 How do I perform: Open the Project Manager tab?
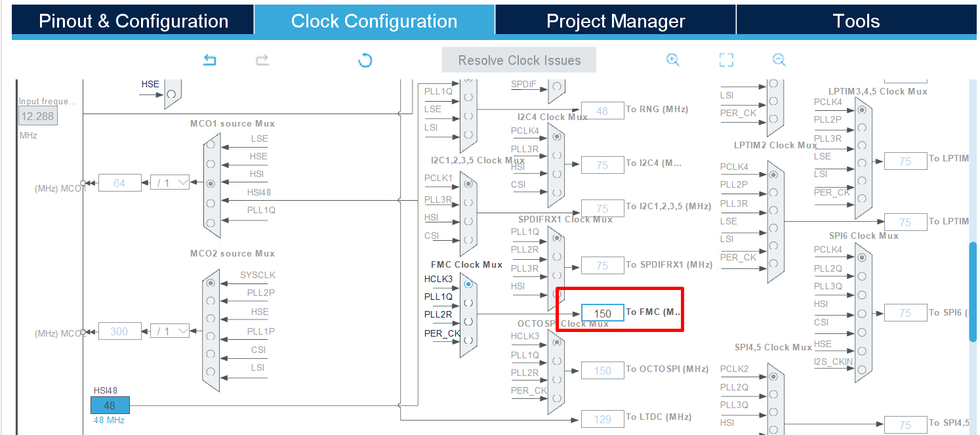[615, 20]
